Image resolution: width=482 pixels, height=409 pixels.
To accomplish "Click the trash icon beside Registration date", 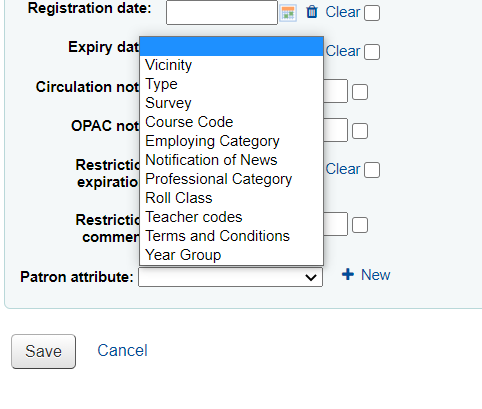I will click(312, 12).
